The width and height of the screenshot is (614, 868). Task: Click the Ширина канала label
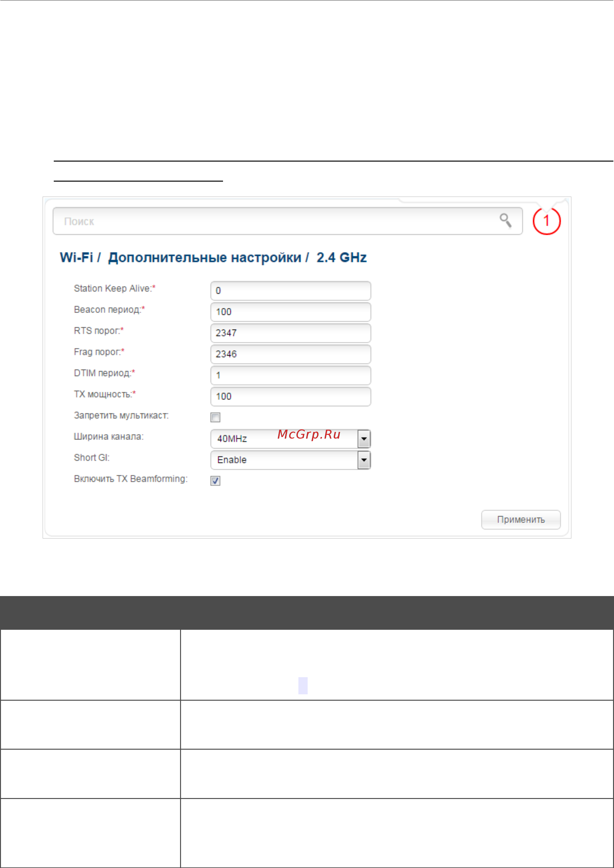coord(108,437)
